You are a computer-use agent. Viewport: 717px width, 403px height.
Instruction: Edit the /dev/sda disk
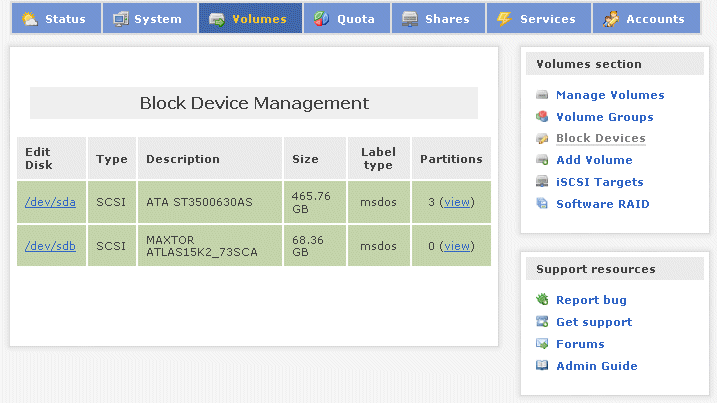[50, 202]
